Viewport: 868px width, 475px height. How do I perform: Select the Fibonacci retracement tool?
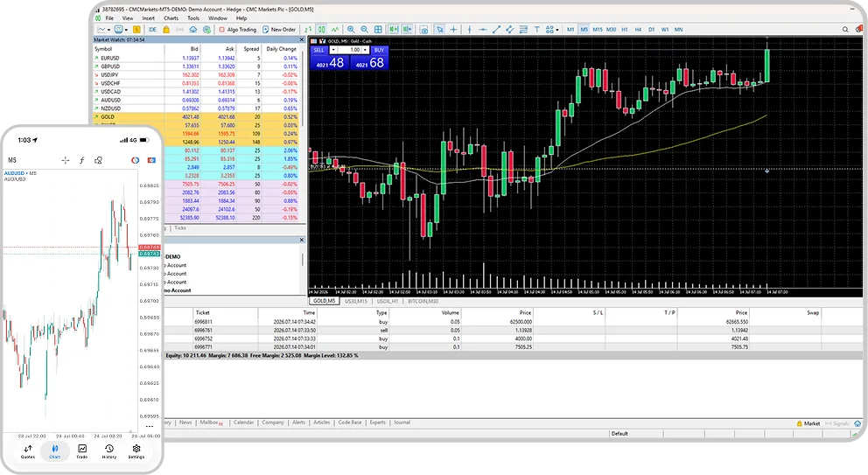(x=523, y=30)
